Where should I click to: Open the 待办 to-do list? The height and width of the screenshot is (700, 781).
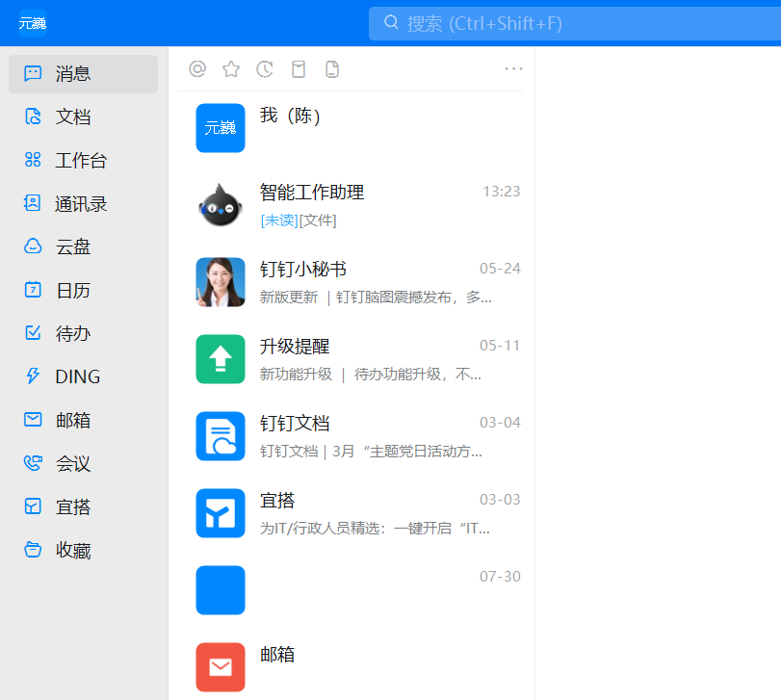83,333
